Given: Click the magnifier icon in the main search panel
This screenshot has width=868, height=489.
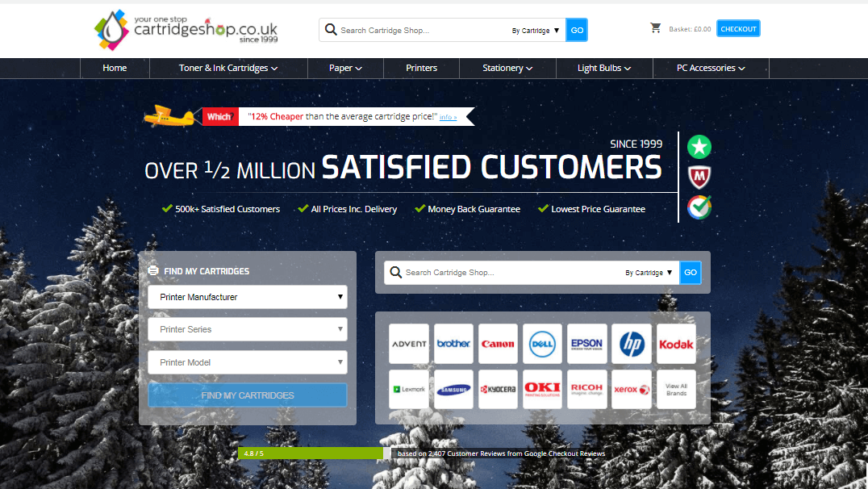Looking at the screenshot, I should 395,272.
